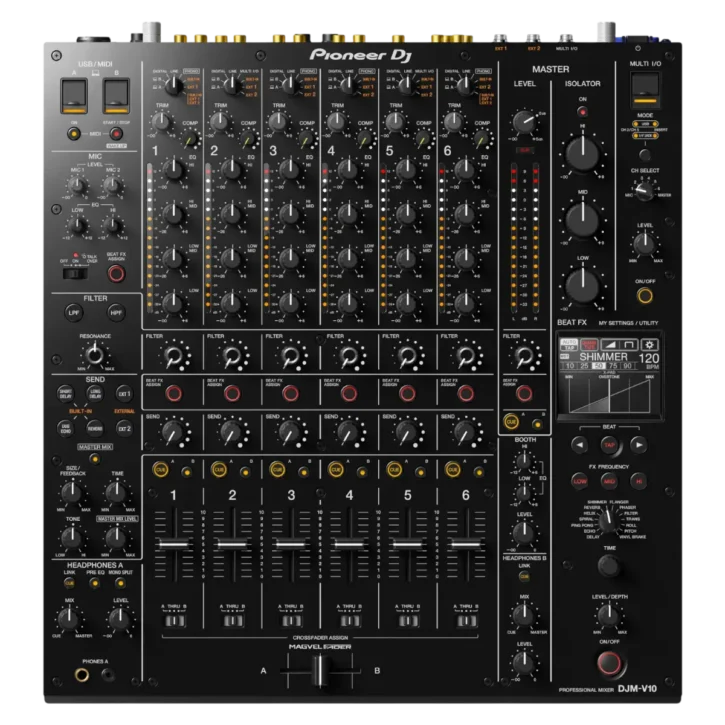Hit the red TAP button
Screen dimensions: 725x725
click(x=609, y=445)
